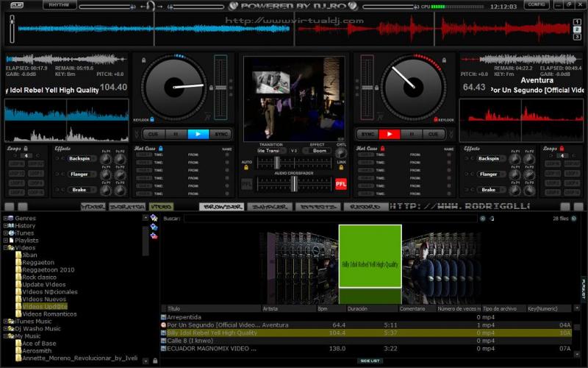
Task: Toggle right deck Hot Cues lock
Action: (x=382, y=149)
